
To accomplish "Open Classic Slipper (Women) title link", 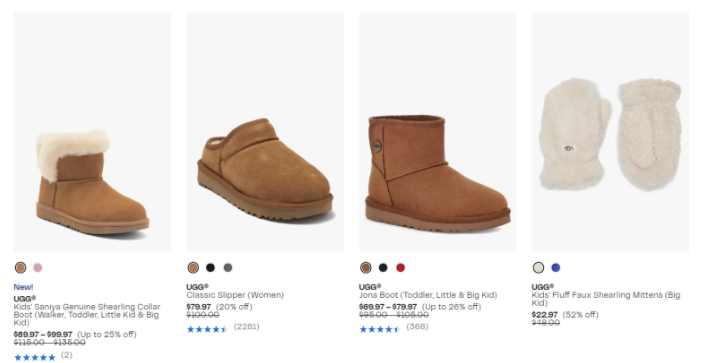I will point(235,295).
